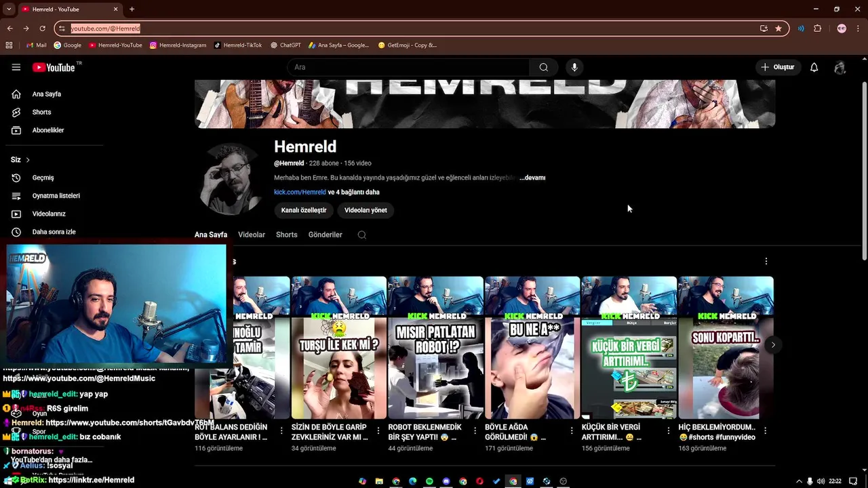Click the blue cast extension icon
The width and height of the screenshot is (868, 488).
click(x=801, y=28)
